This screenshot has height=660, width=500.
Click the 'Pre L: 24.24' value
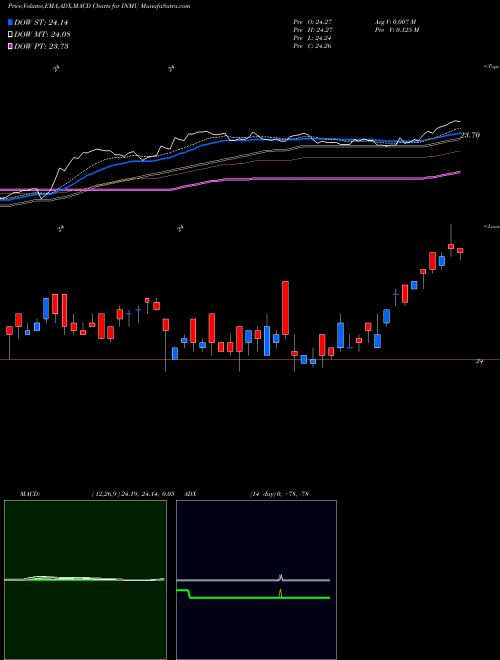(312, 38)
